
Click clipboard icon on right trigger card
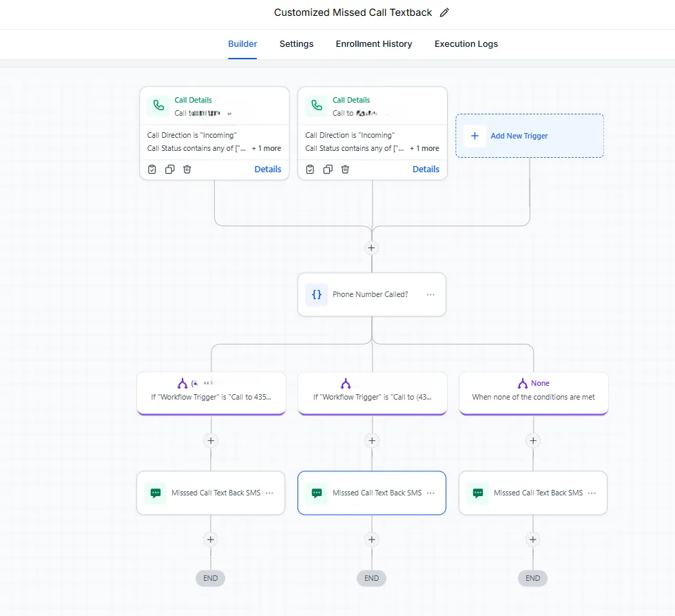tap(310, 170)
